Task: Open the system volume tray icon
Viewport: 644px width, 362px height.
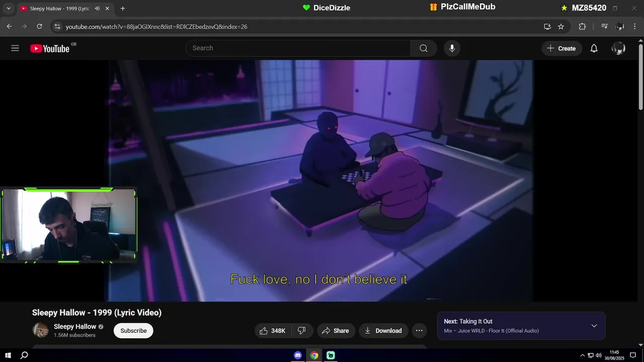Action: 599,355
